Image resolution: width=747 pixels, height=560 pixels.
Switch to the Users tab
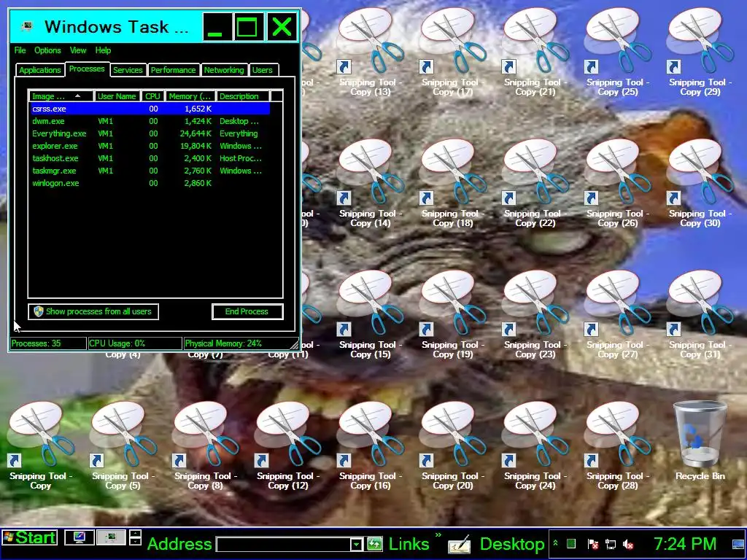coord(263,70)
